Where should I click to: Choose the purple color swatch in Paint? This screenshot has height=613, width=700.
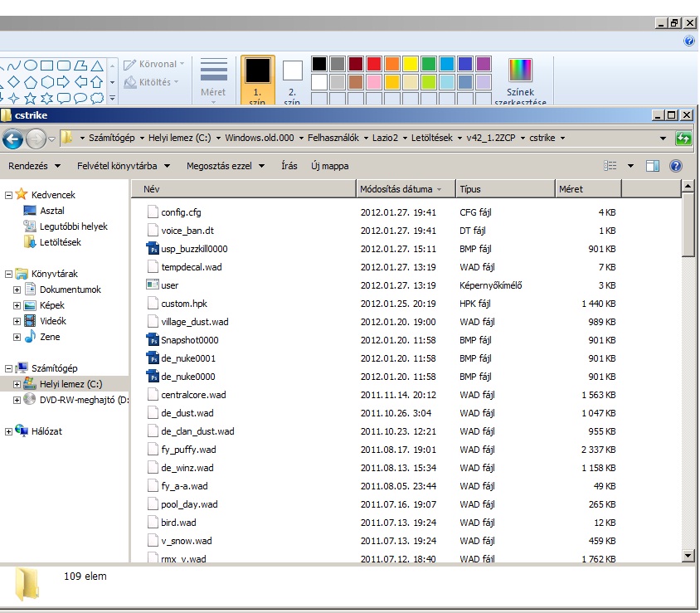484,64
